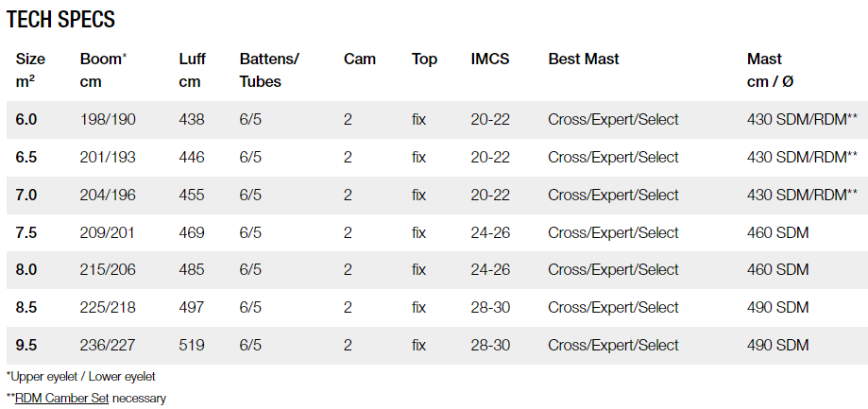This screenshot has height=409, width=868.
Task: Select the 6.5 size row label
Action: pyautogui.click(x=26, y=157)
